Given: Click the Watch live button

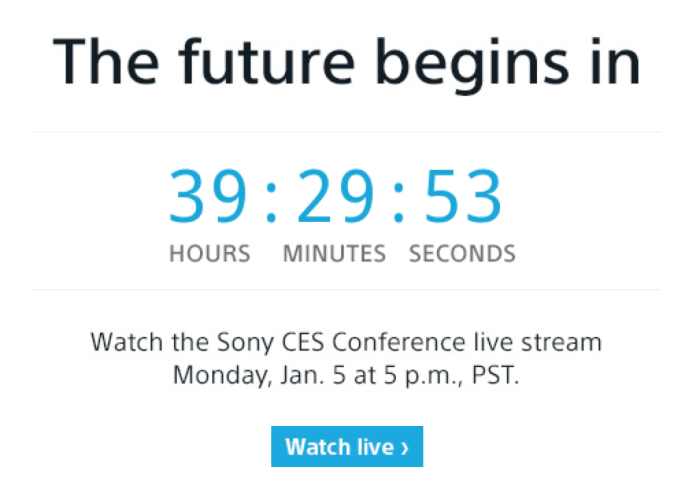Looking at the screenshot, I should (347, 446).
